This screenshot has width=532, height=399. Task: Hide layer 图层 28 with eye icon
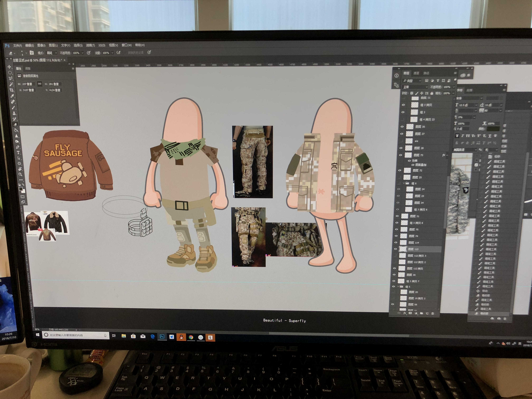click(x=401, y=148)
